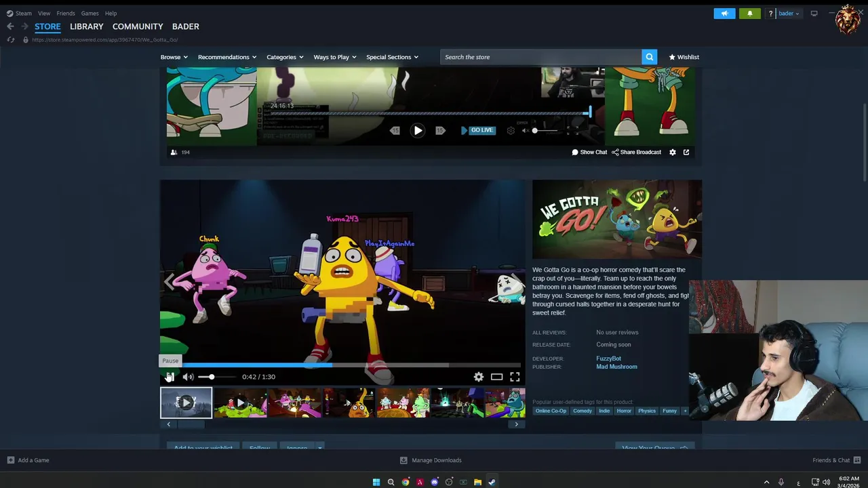
Task: Open the bader account dropdown
Action: [x=789, y=13]
